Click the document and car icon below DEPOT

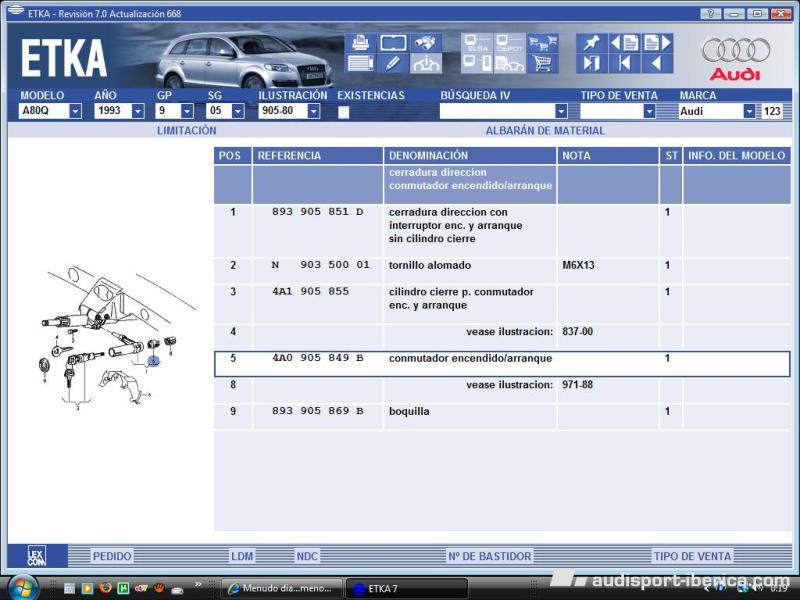(510, 64)
